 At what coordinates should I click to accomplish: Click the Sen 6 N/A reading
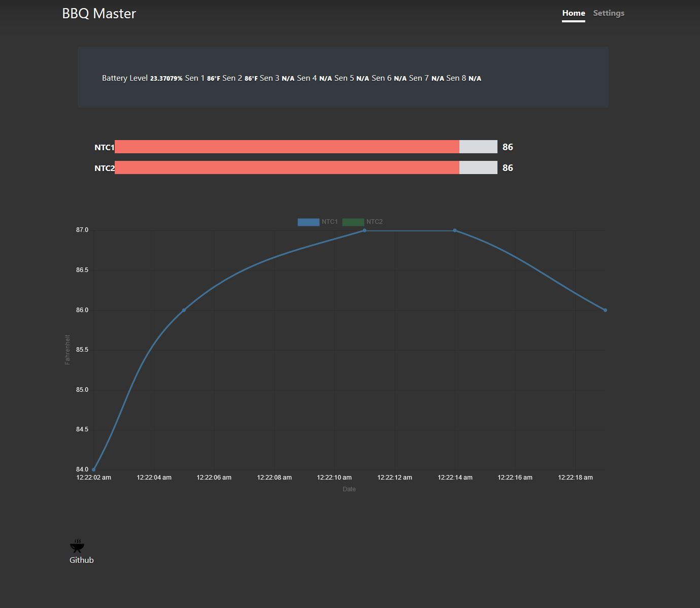pyautogui.click(x=389, y=78)
